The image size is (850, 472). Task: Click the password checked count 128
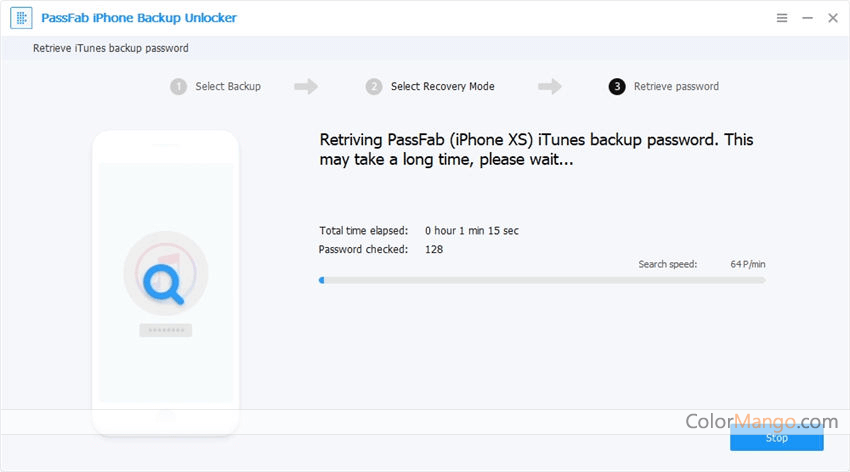[x=433, y=249]
